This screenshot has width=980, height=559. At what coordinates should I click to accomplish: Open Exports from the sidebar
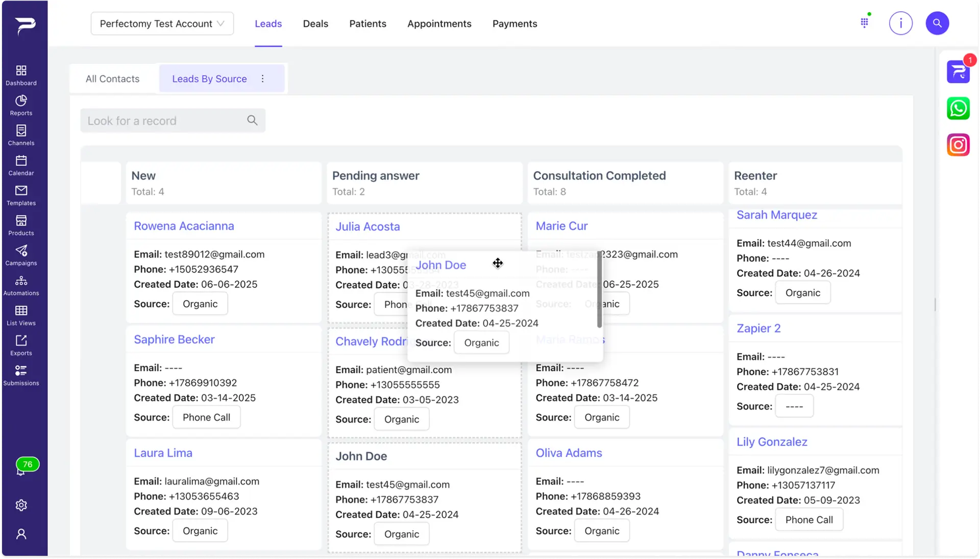pos(21,346)
